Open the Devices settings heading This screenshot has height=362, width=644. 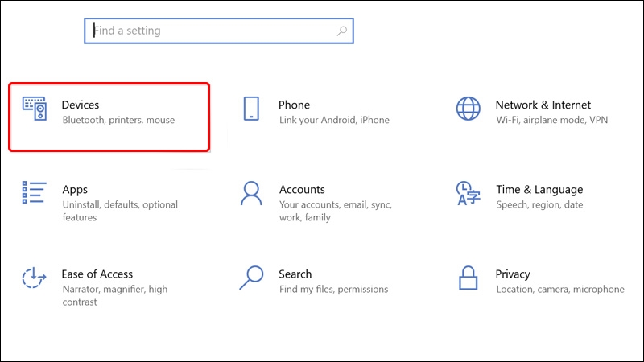80,105
